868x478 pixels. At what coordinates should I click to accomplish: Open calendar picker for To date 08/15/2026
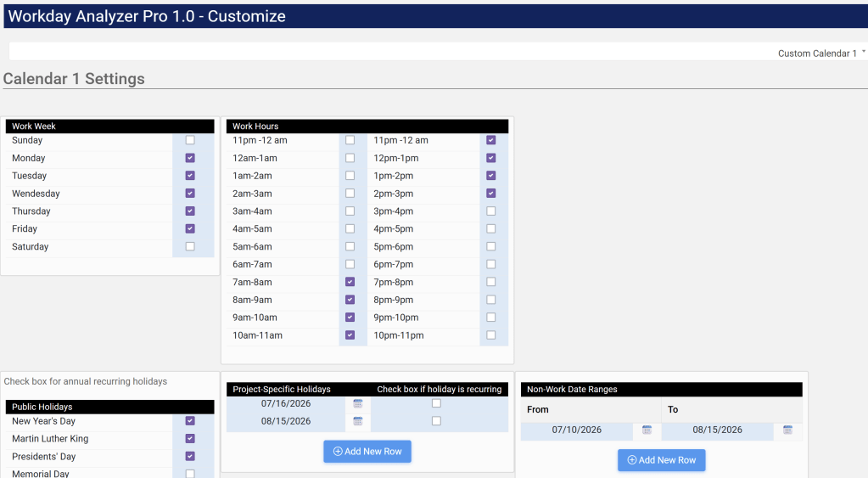coord(787,430)
